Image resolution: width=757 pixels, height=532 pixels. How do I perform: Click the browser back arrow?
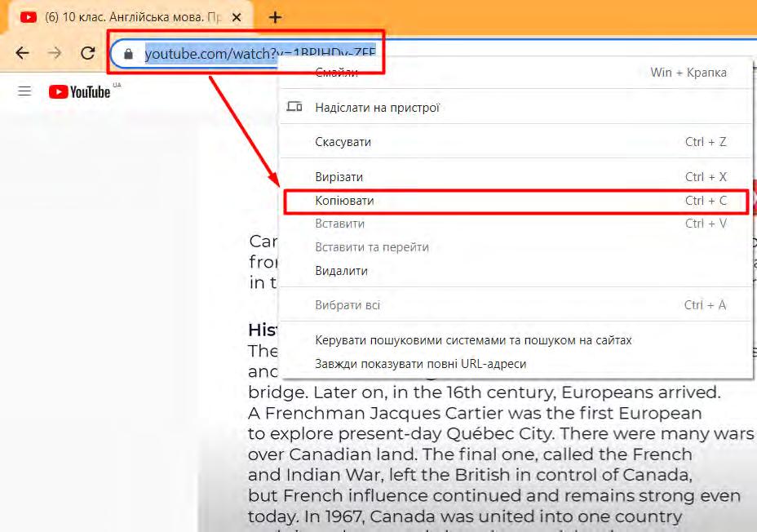[23, 52]
